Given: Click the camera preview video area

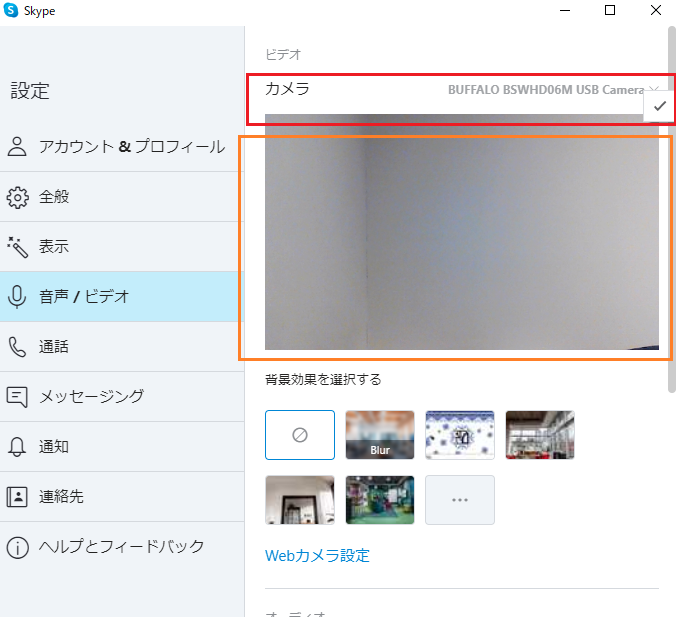Looking at the screenshot, I should [x=462, y=232].
